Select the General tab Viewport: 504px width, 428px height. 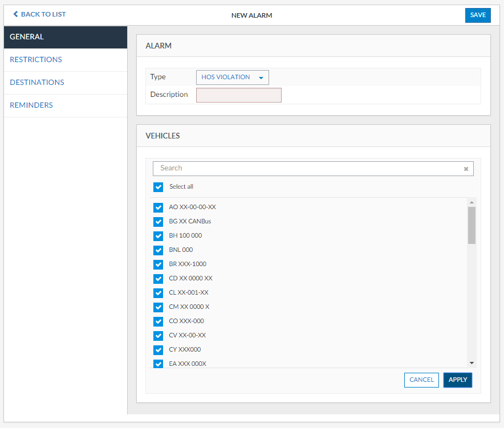(x=27, y=37)
